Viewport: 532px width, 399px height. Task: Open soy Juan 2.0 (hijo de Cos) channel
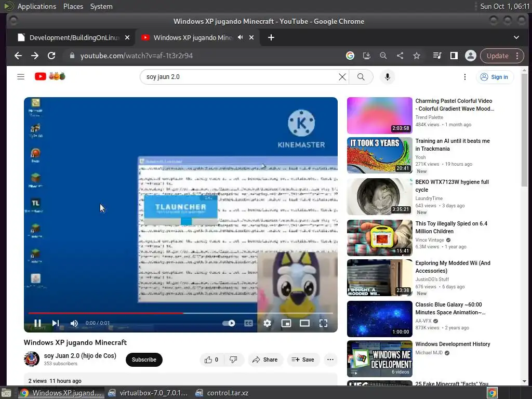point(80,355)
